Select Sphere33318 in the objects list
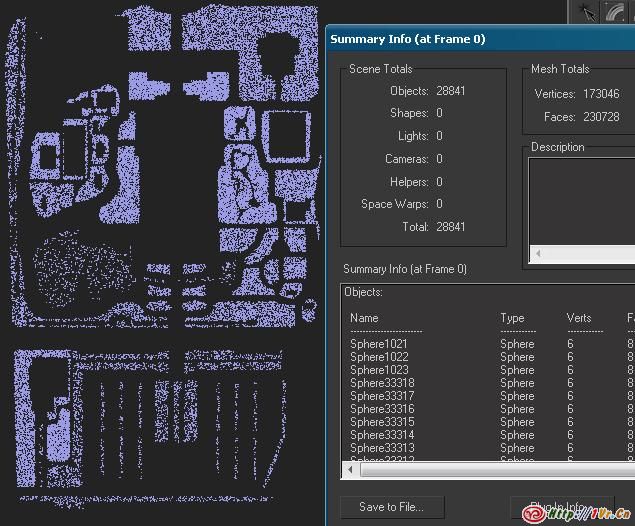635x526 pixels. pos(382,383)
